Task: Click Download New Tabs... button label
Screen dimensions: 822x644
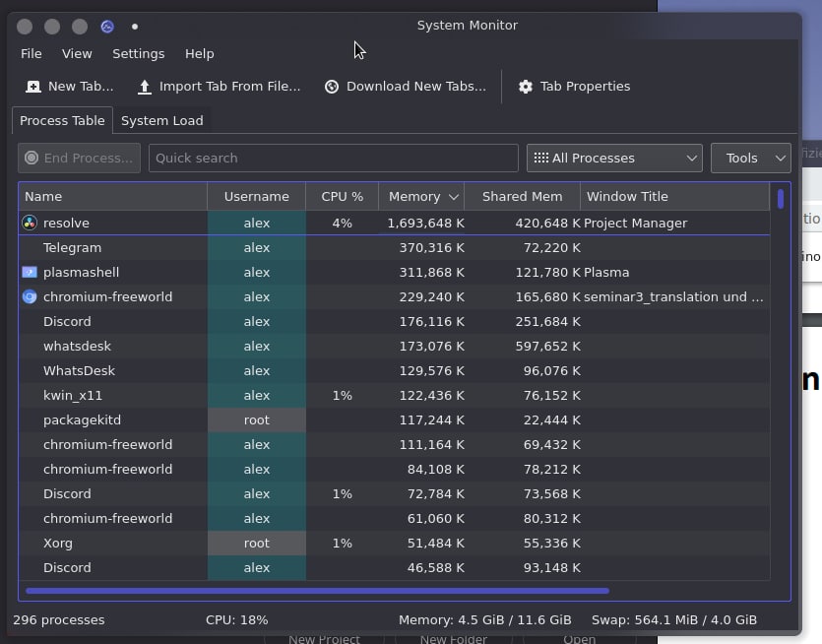Action: pos(416,87)
